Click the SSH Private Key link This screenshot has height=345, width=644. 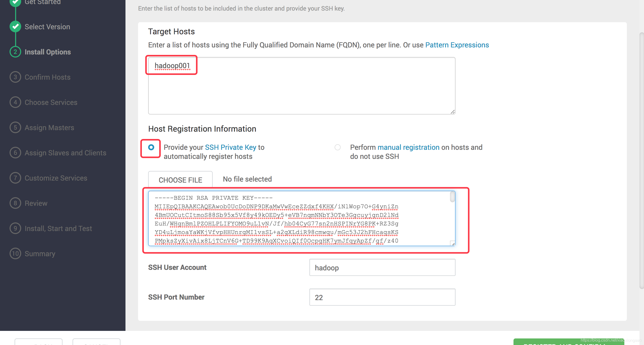[x=231, y=147]
